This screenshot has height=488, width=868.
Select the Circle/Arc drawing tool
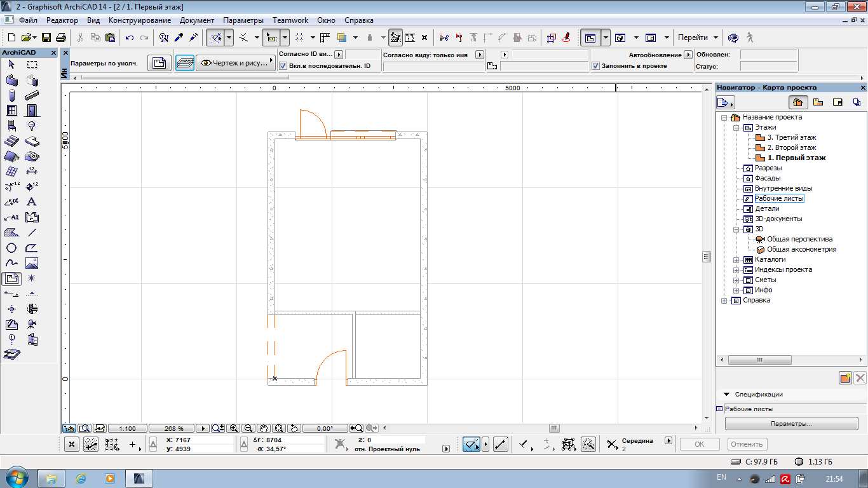(x=11, y=248)
